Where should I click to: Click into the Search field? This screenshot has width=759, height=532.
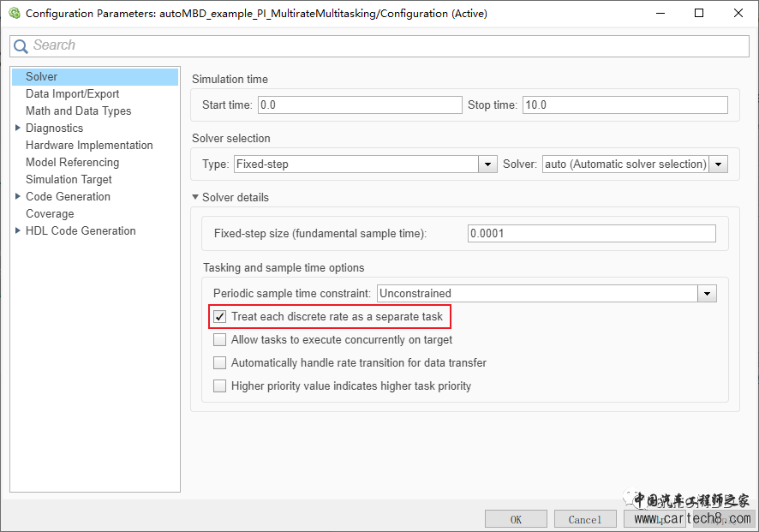[x=379, y=46]
